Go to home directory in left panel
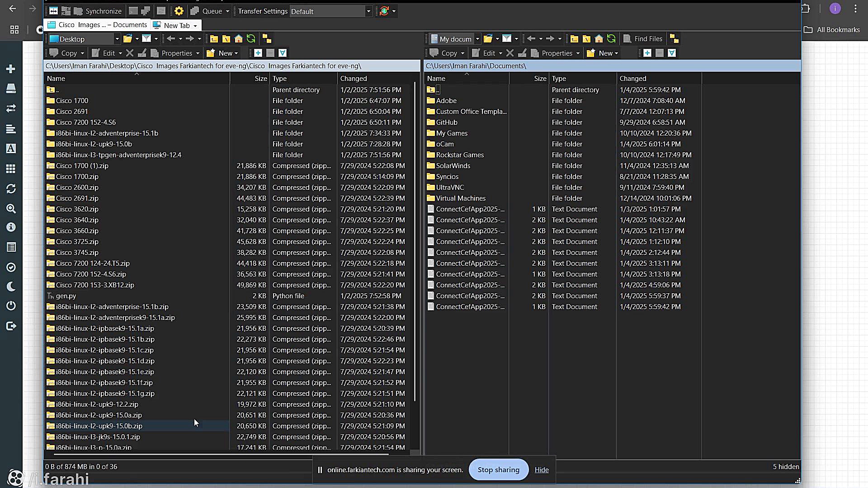The height and width of the screenshot is (488, 868). [238, 39]
